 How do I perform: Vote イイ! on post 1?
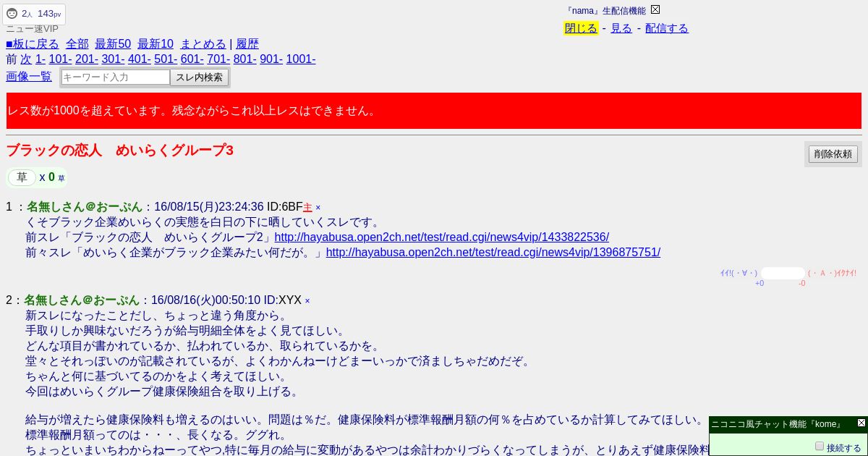coord(739,273)
